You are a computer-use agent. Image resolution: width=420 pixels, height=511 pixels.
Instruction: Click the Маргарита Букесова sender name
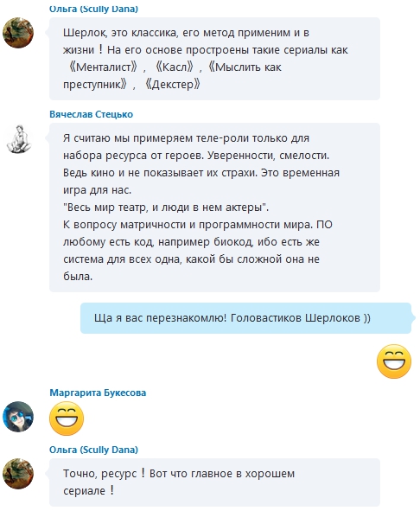tap(98, 393)
